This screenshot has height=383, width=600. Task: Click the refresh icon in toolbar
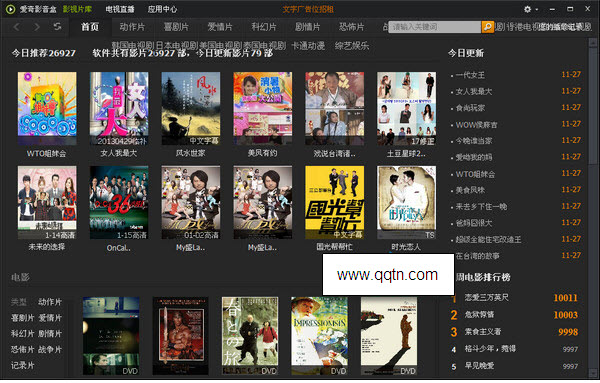tap(57, 26)
